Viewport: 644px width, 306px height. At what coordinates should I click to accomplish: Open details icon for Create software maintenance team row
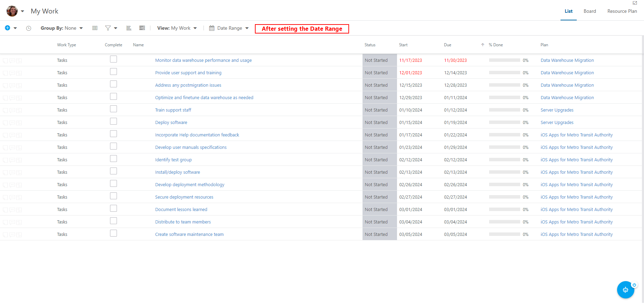point(19,235)
